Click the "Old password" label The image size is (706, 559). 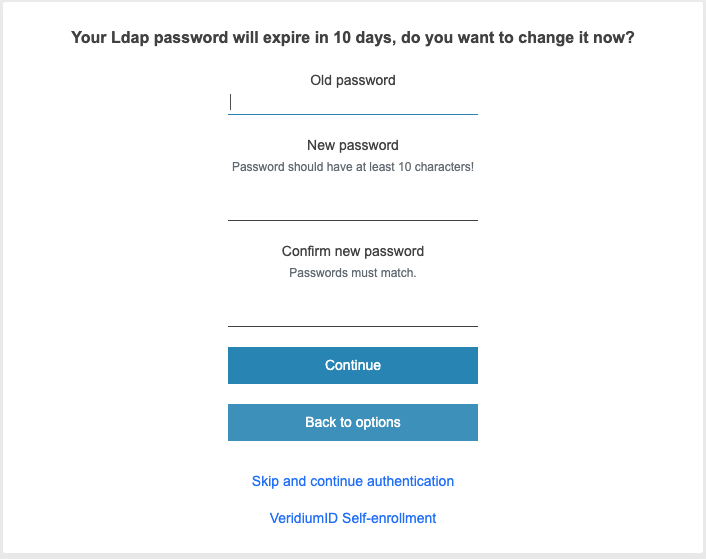click(x=353, y=80)
